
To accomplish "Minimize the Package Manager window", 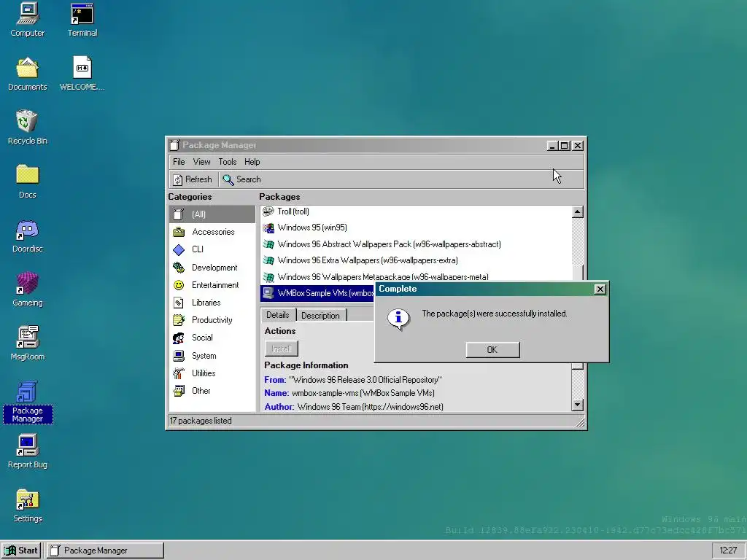I will (552, 146).
